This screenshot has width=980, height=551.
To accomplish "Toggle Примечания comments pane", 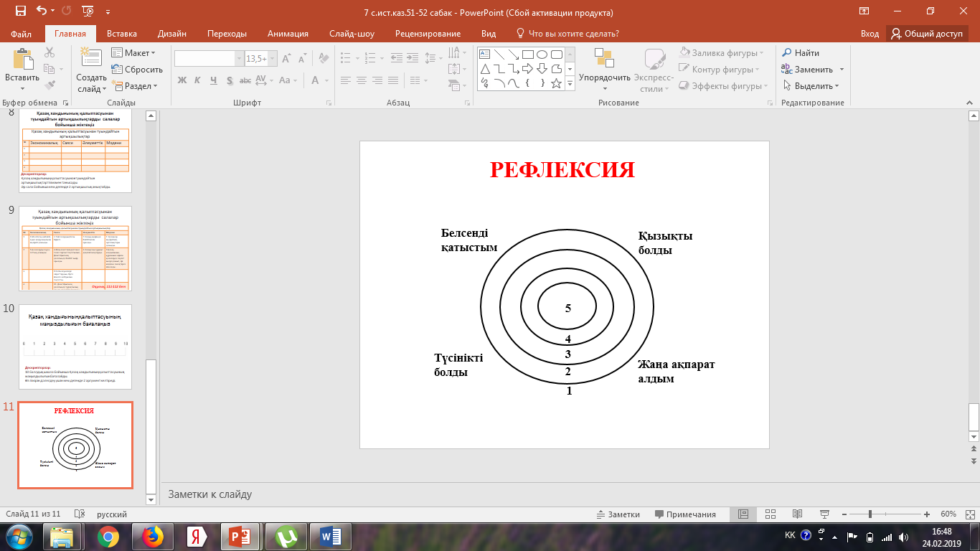I will pos(685,514).
